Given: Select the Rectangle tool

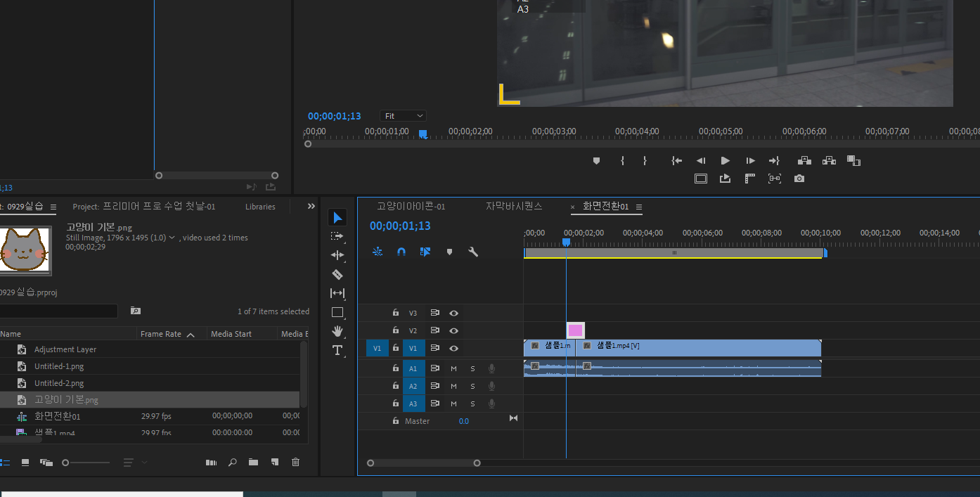Looking at the screenshot, I should (x=337, y=312).
